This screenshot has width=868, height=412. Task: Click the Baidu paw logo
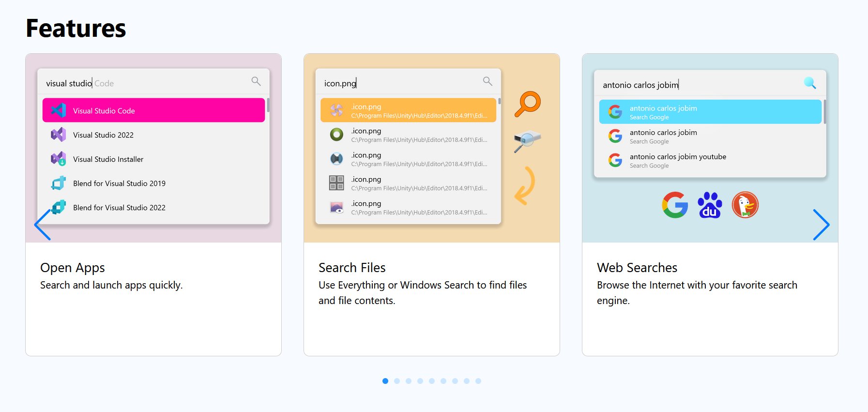point(710,205)
